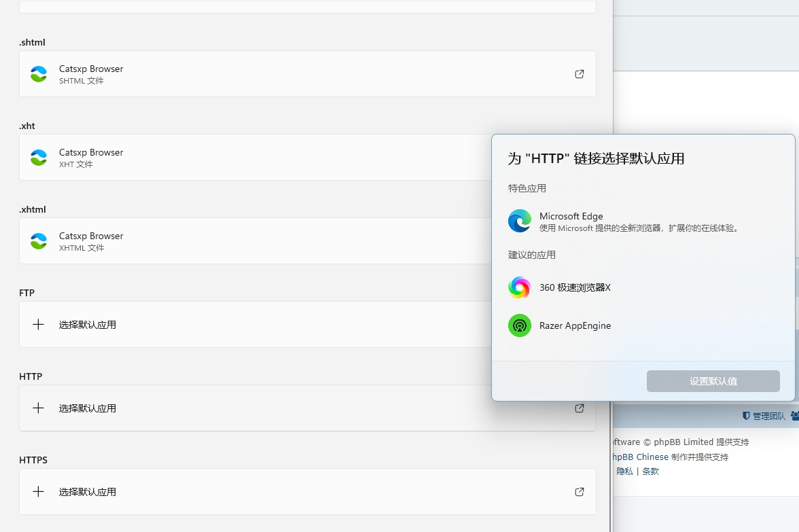Open Catsxp Browser XHTML 文件 entry
Viewport: 799px width, 532px height.
click(308, 241)
